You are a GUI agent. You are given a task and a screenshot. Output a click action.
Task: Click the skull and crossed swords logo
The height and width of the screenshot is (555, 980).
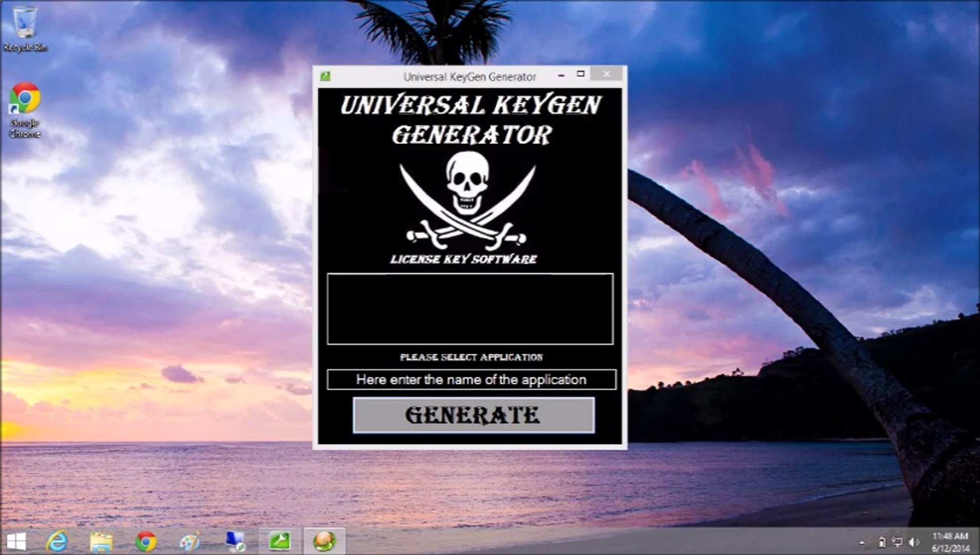pos(467,200)
